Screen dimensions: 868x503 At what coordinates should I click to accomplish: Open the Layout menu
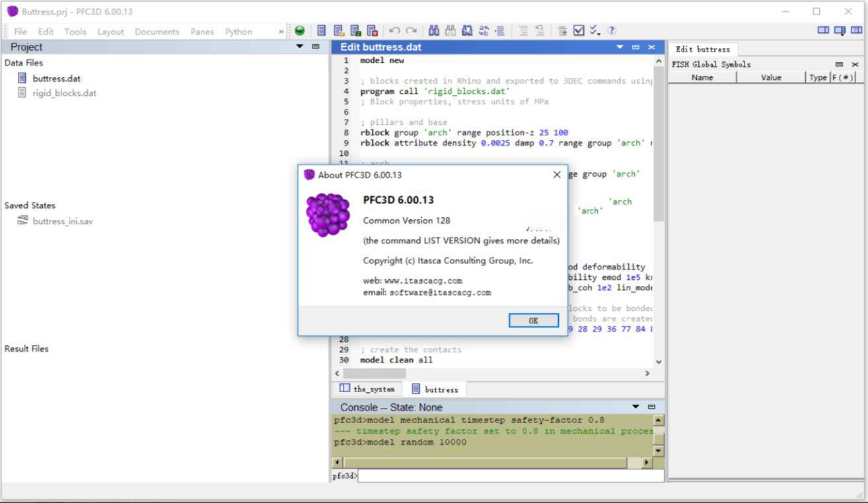pos(110,32)
